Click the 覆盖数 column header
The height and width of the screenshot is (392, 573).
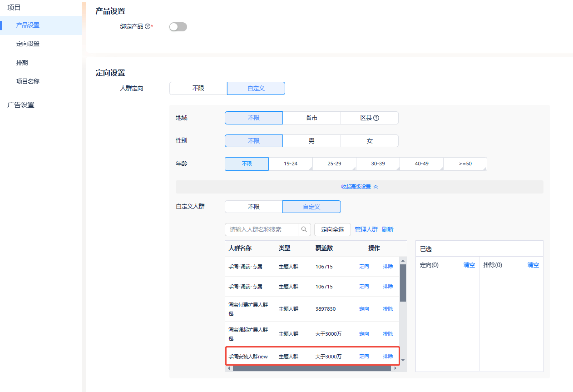(x=324, y=248)
